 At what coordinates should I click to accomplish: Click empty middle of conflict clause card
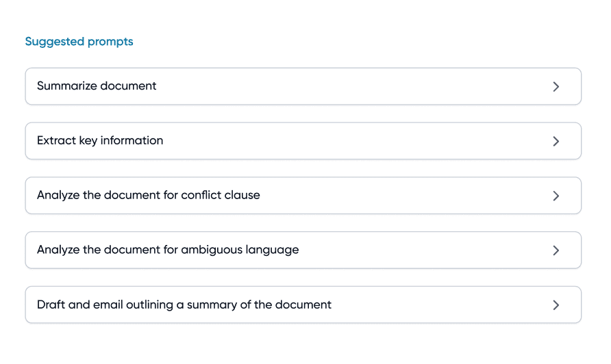406,196
